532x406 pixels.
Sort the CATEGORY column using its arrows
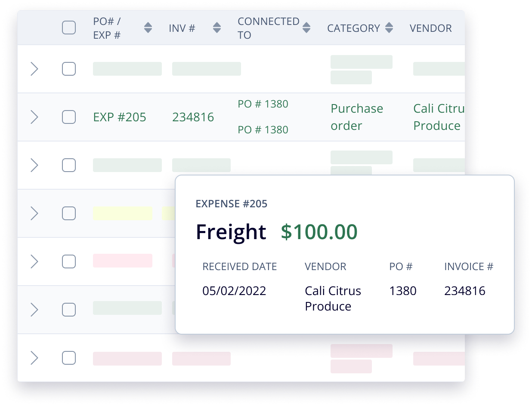point(389,27)
